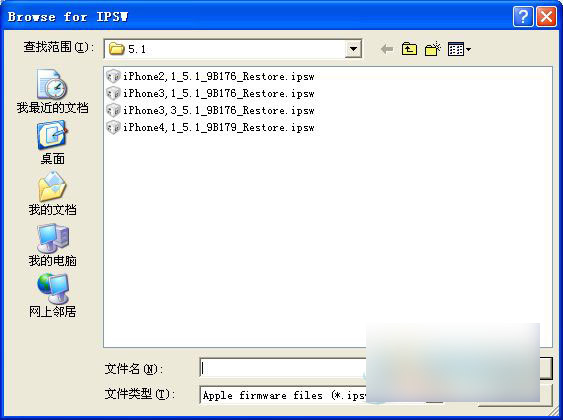Select iPhone2,1_5.1_9B176_Restore.ipsw file name

click(x=219, y=76)
